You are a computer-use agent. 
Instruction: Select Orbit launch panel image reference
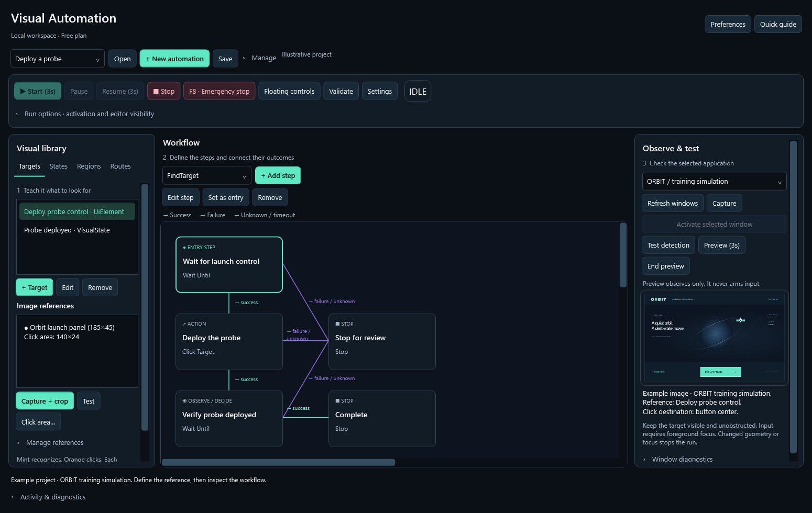[x=77, y=332]
